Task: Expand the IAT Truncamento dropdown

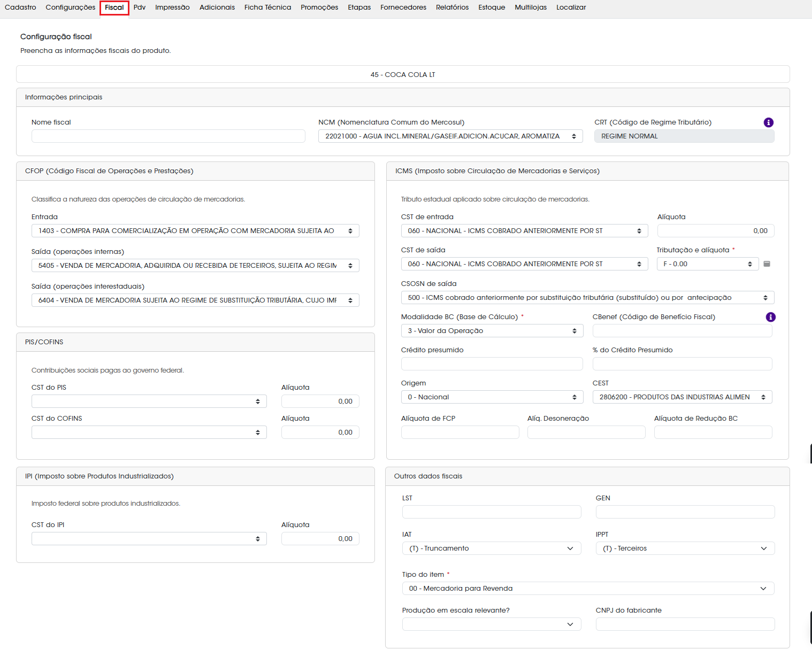Action: pos(492,548)
